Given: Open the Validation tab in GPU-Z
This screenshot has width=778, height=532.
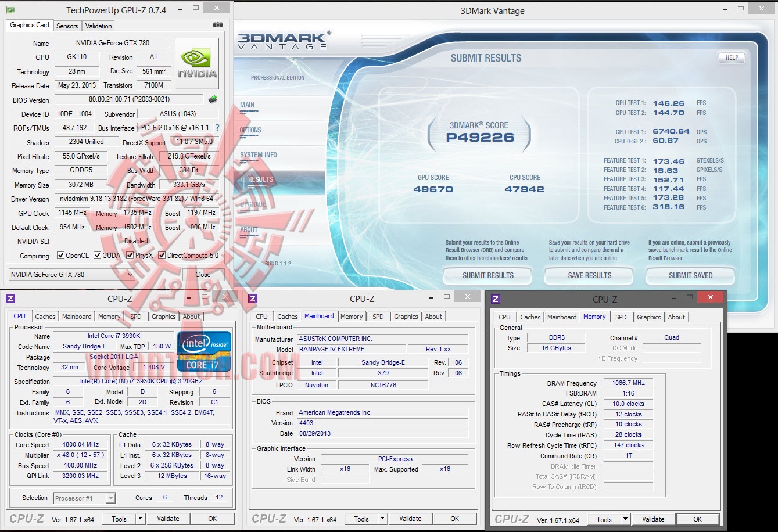Looking at the screenshot, I should point(98,26).
